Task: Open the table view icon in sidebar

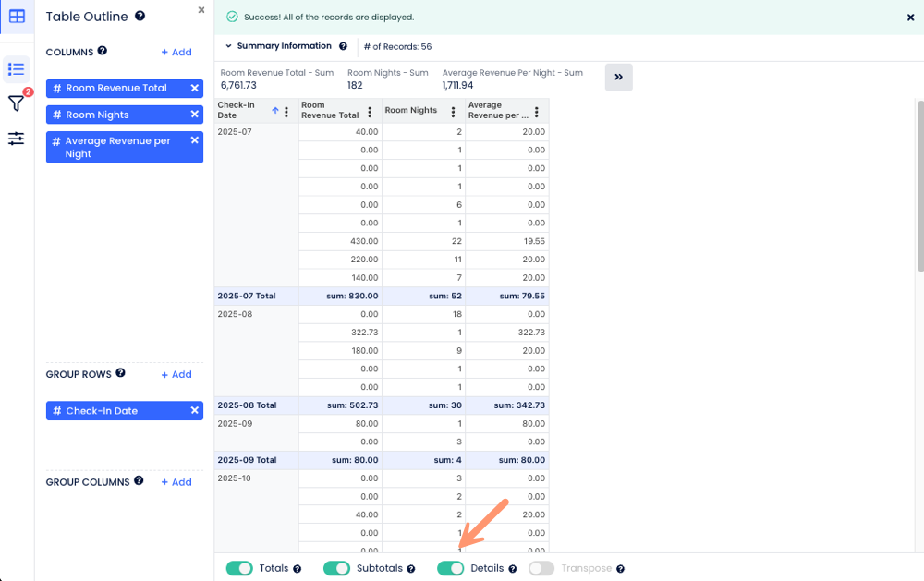Action: [x=17, y=16]
